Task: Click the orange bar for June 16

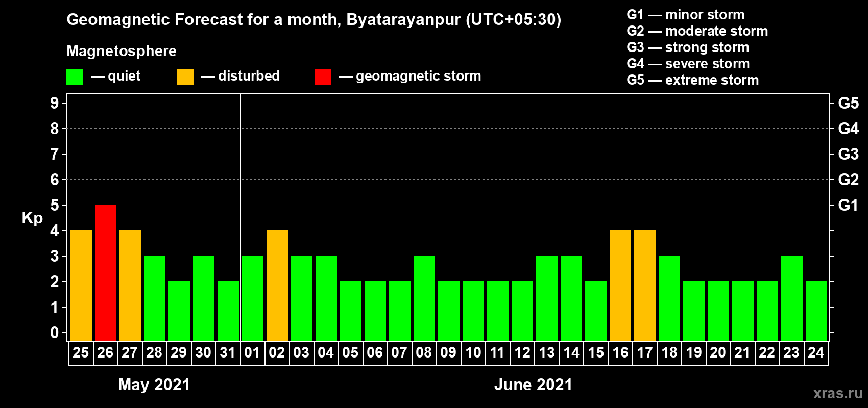Action: (x=620, y=286)
